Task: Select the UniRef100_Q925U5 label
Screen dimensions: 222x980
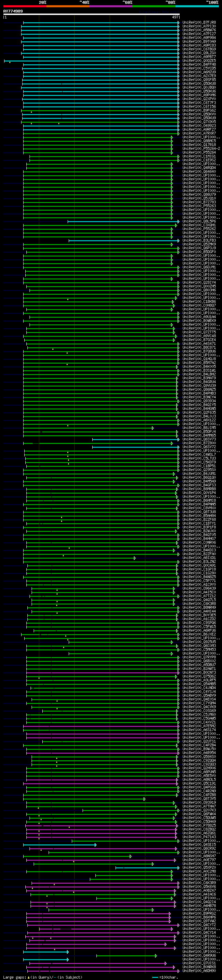Action: [x=199, y=642]
